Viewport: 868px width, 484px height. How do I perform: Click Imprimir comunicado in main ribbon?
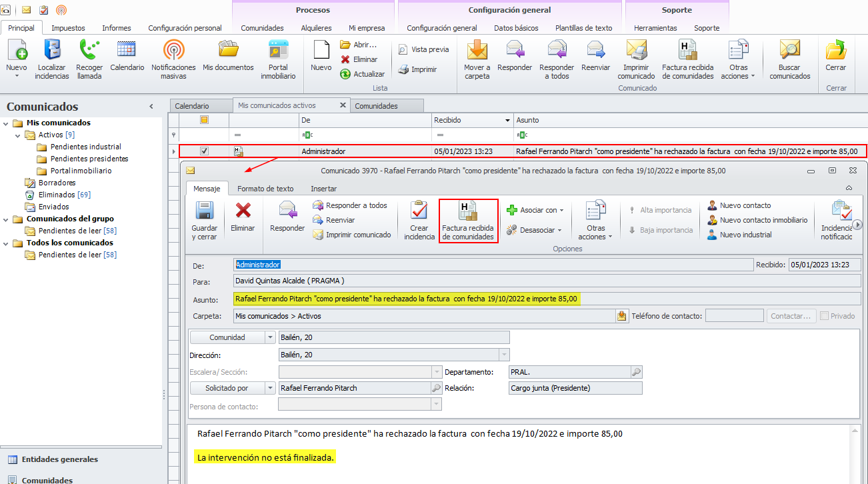coord(637,59)
